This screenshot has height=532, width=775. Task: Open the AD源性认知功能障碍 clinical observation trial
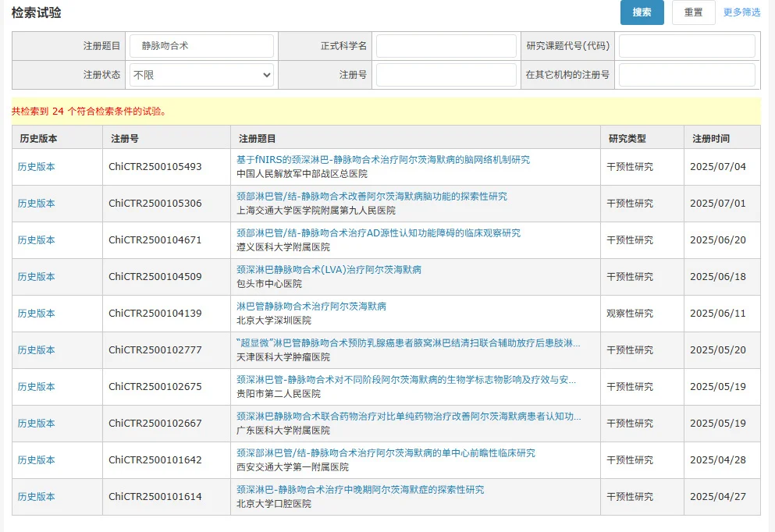[378, 233]
